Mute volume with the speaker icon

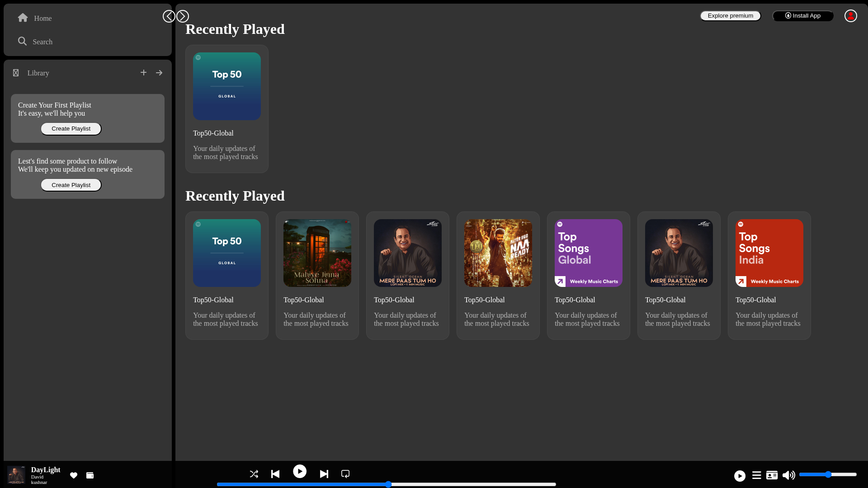click(789, 475)
